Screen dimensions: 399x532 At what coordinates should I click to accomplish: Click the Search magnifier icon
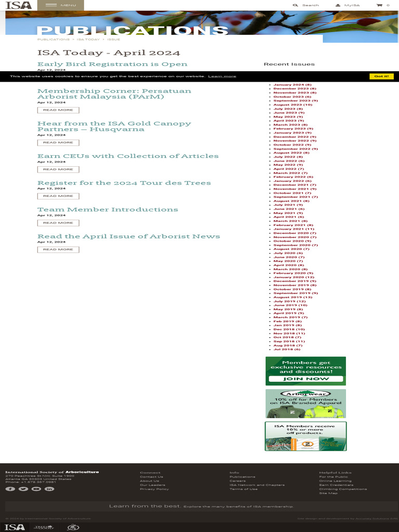click(296, 5)
